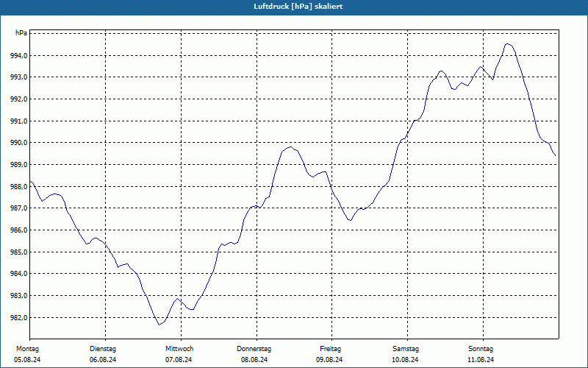This screenshot has height=368, width=588.
Task: Click the 984,0 axis value
Action: tap(18, 274)
